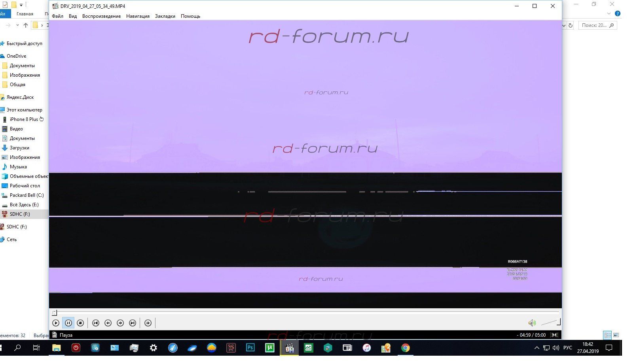Click the player volume slider

(550, 323)
